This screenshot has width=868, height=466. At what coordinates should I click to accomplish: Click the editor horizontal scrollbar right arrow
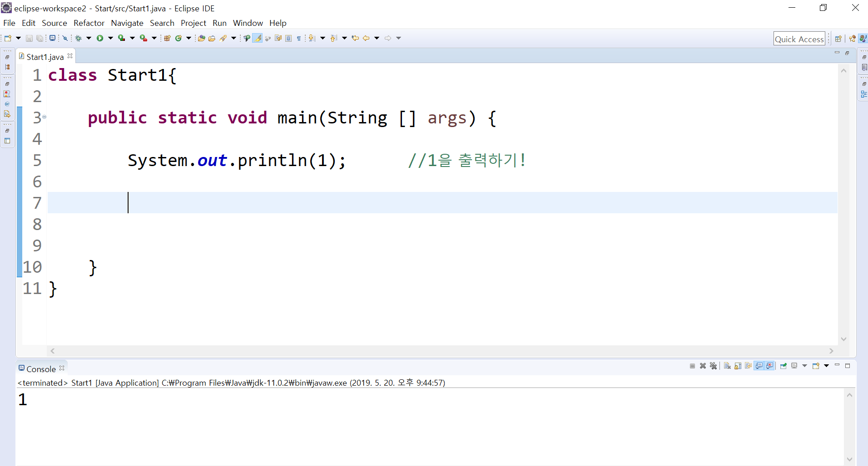point(831,351)
